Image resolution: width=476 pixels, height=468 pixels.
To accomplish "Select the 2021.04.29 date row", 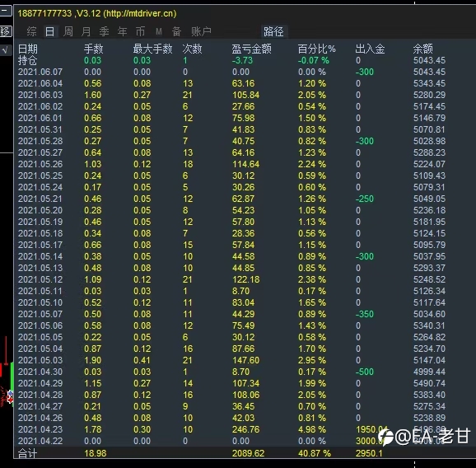I will [40, 384].
